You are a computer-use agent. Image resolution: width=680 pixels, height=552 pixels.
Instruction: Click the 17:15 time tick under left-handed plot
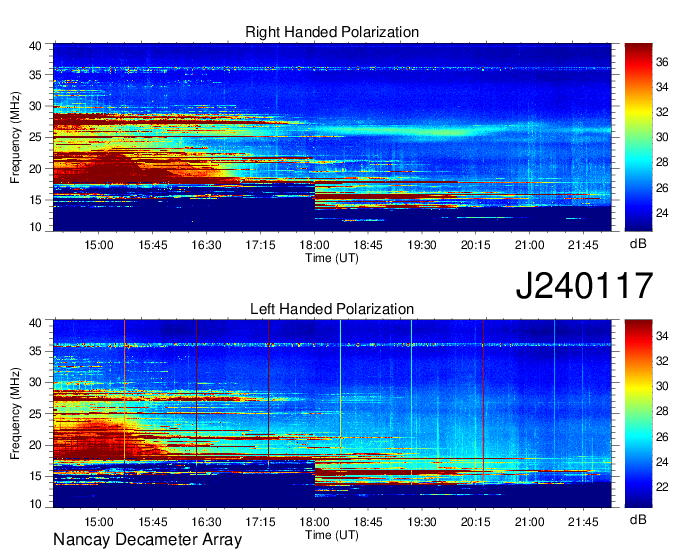tap(260, 521)
